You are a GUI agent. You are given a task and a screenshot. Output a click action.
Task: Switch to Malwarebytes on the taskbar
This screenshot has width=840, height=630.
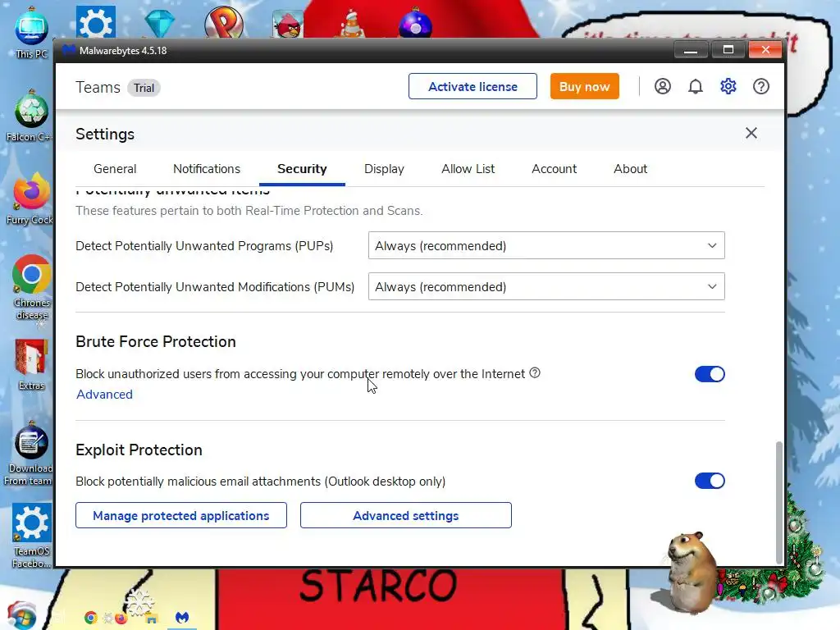tap(182, 618)
